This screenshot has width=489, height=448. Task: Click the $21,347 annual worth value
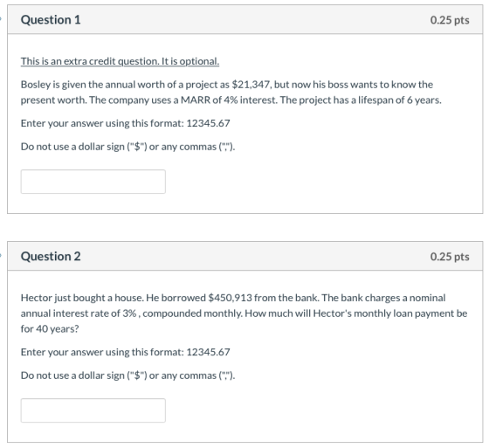[251, 85]
